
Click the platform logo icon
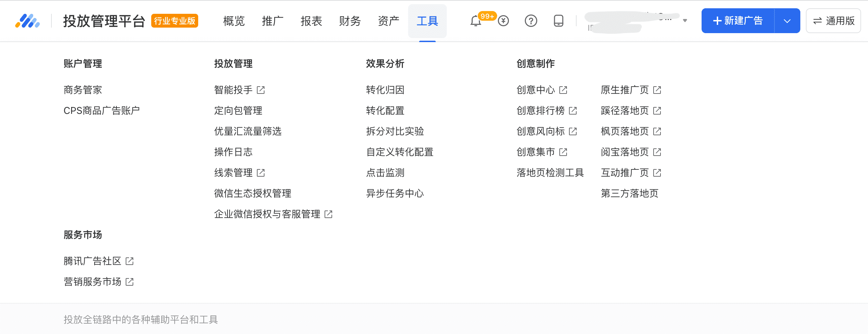(28, 21)
